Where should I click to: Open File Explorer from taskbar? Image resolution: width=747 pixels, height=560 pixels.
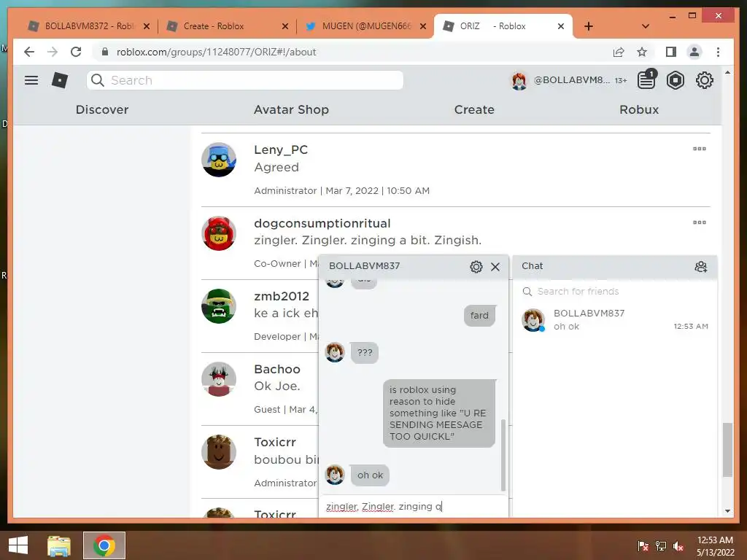[x=59, y=545]
